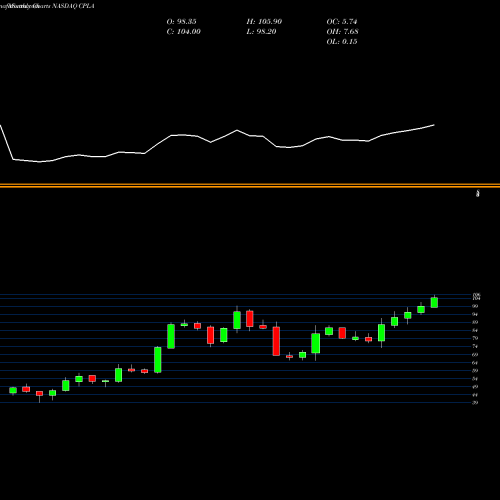Image resolution: width=500 pixels, height=500 pixels.
Task: Click the 89 price axis label
Action: coord(475,322)
